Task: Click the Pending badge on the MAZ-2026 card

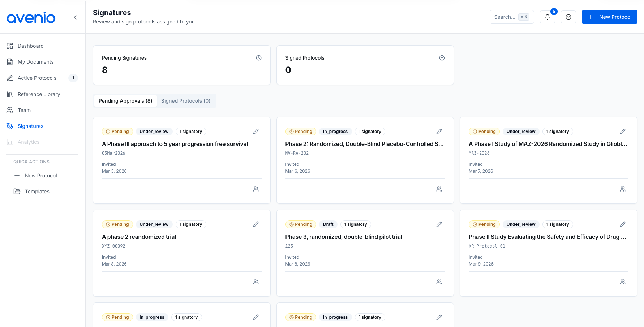Action: (484, 132)
